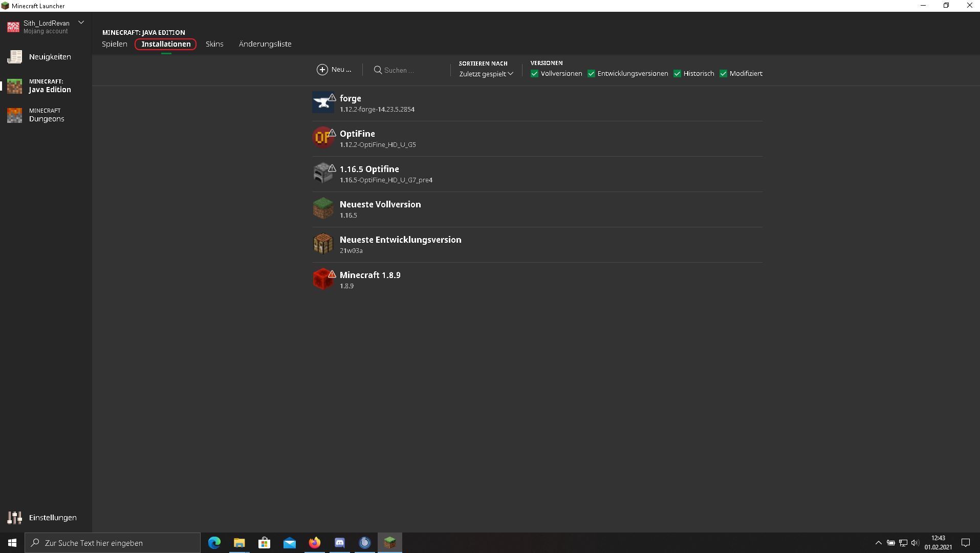Click the plus icon for new installation
The image size is (980, 553).
pyautogui.click(x=322, y=70)
